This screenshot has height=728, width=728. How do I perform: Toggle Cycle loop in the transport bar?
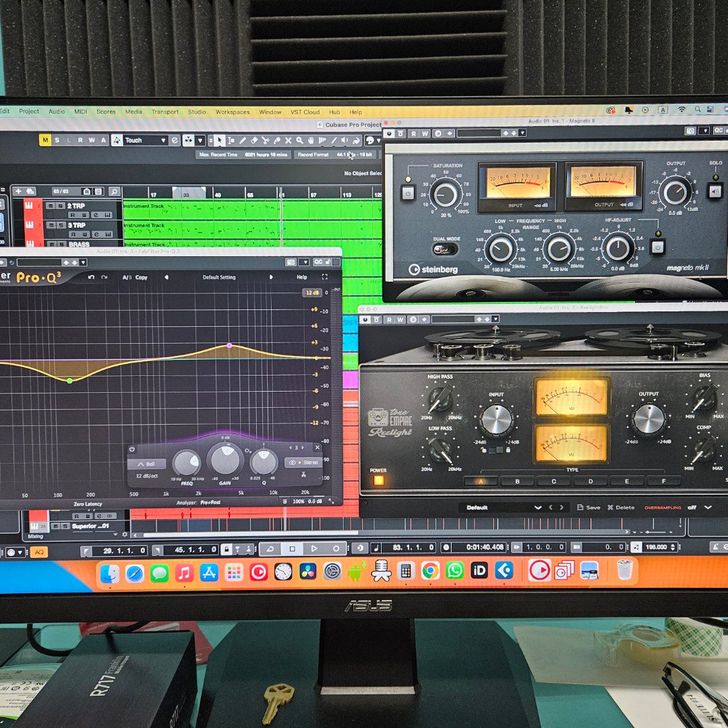point(270,549)
